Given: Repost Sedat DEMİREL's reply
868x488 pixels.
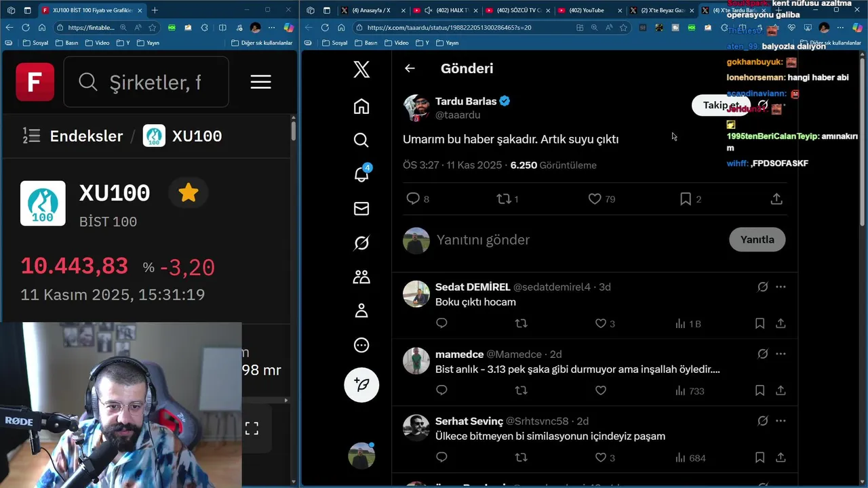Looking at the screenshot, I should tap(521, 324).
